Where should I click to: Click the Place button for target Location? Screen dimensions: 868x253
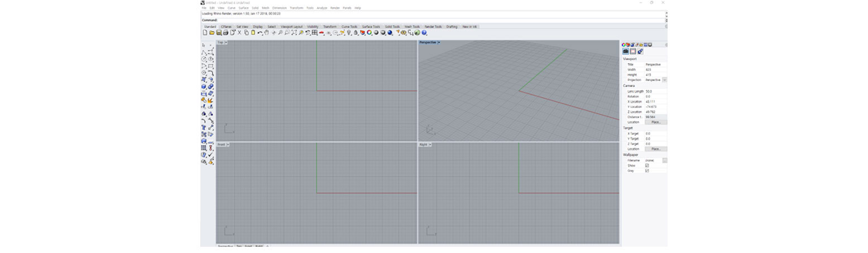(x=655, y=149)
